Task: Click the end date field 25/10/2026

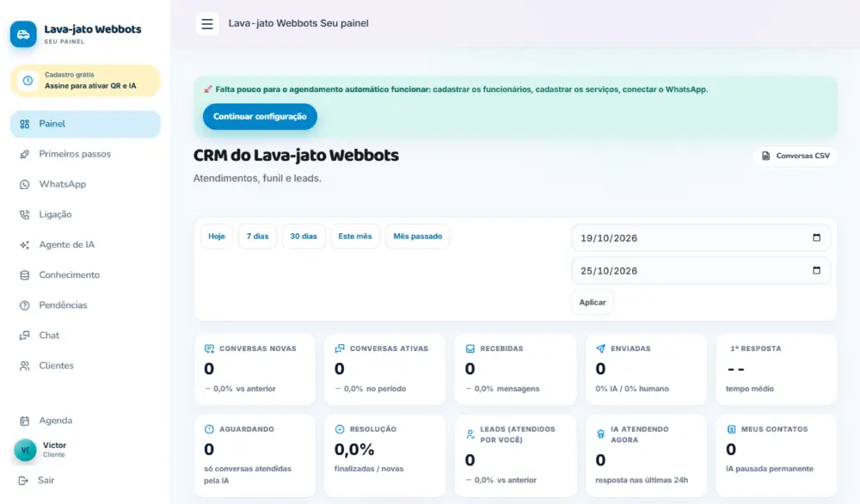Action: click(701, 271)
